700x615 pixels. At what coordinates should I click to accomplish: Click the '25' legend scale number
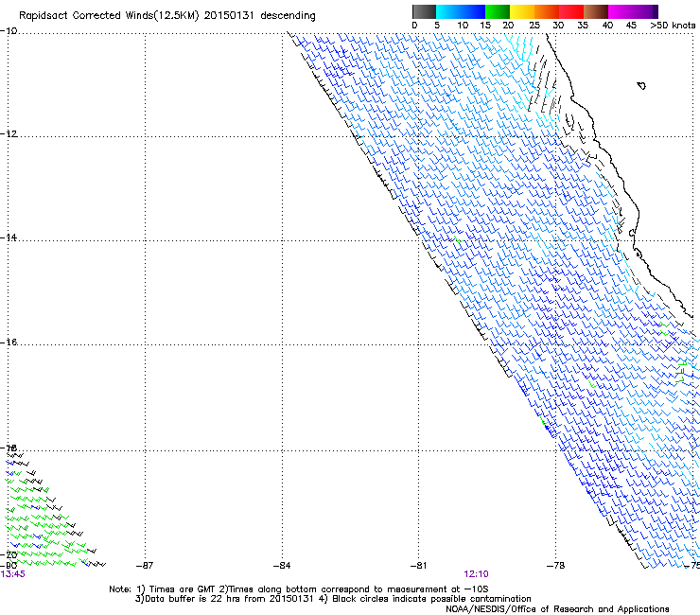pyautogui.click(x=534, y=25)
